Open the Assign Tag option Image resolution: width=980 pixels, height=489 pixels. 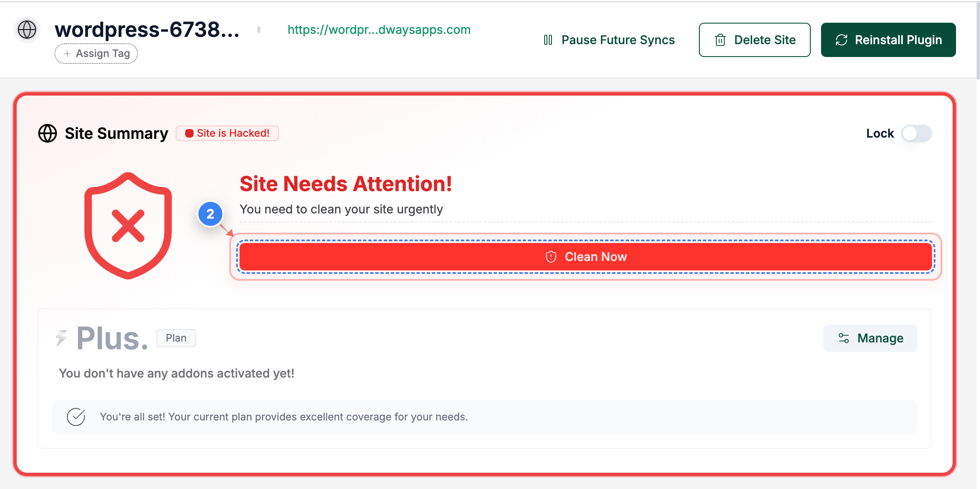click(x=96, y=53)
